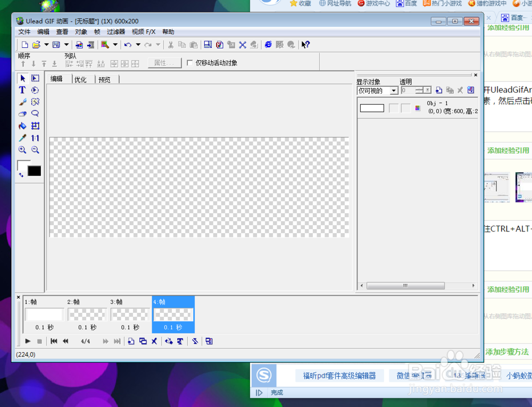Click the white foreground color swatch

23,165
